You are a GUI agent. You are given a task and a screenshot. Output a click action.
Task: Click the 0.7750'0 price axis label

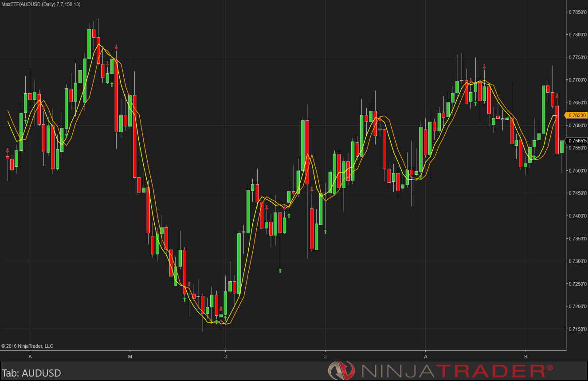[x=577, y=57]
